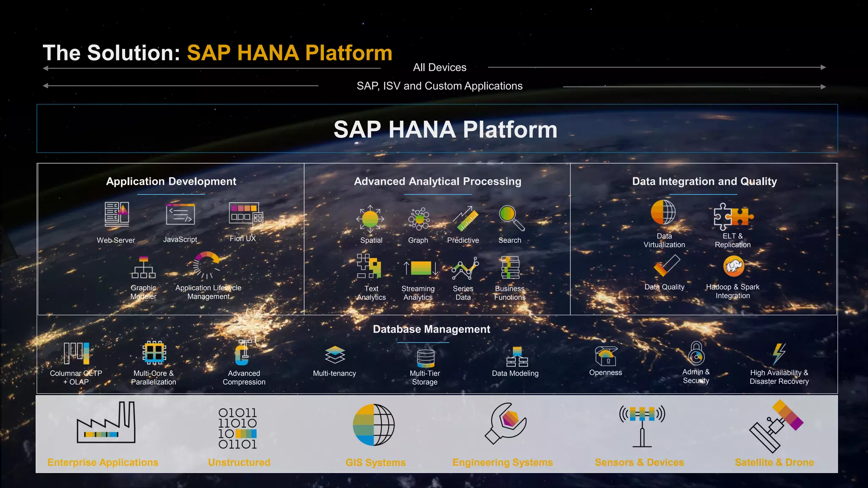Select the Columnar OLTP + OLAP icon
Screen dimensions: 868x488
77,353
